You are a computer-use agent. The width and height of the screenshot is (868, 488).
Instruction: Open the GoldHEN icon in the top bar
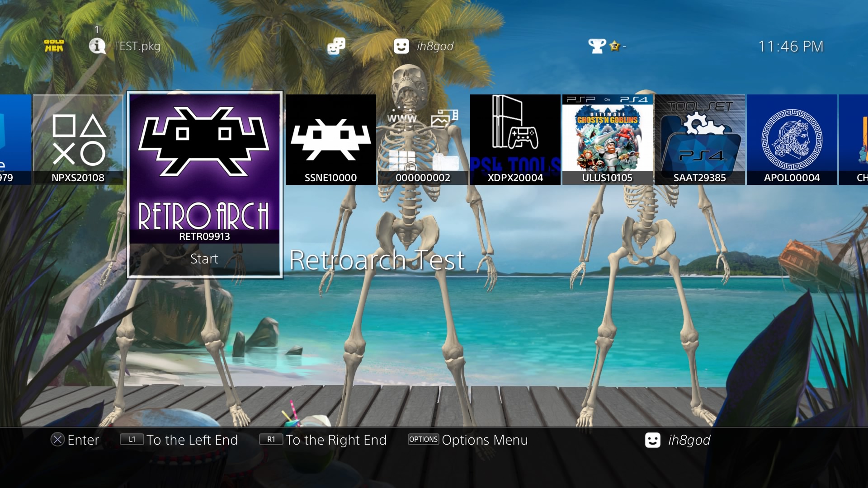point(54,46)
